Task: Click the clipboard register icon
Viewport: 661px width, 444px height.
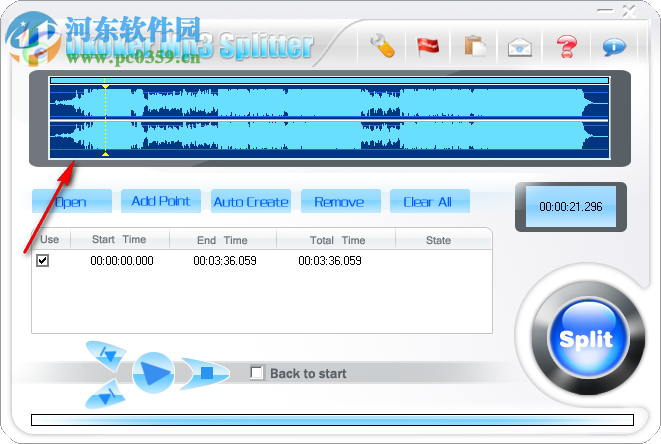Action: pyautogui.click(x=475, y=46)
